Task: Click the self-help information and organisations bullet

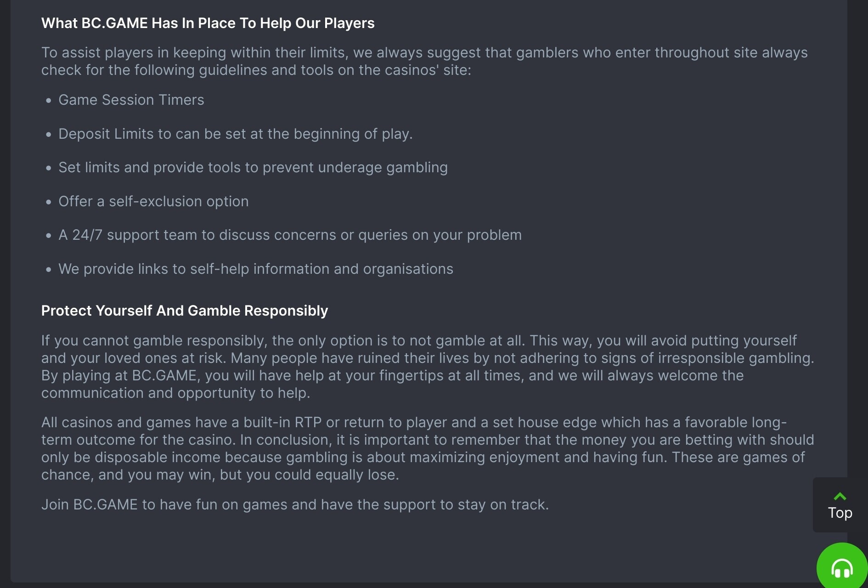Action: (256, 269)
